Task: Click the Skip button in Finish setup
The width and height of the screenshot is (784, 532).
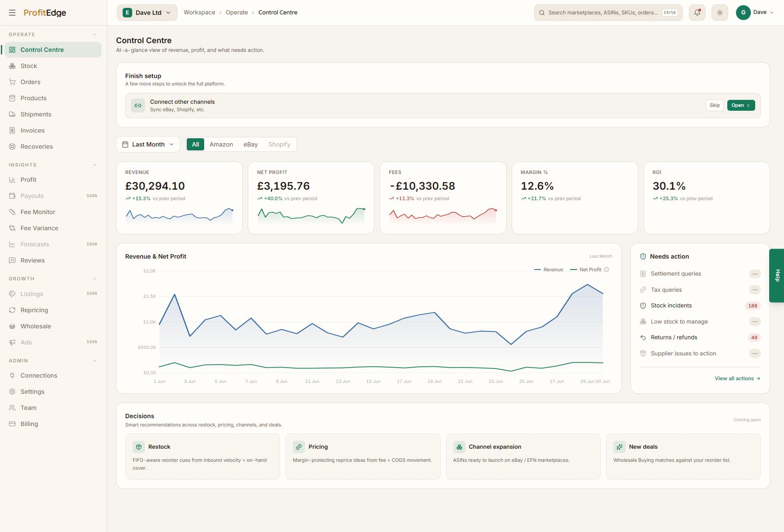Action: (x=715, y=106)
